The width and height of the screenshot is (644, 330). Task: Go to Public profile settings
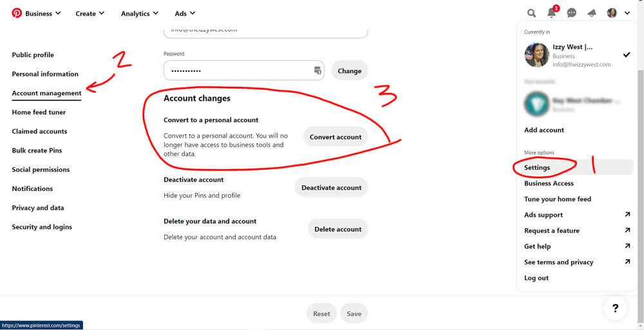tap(33, 55)
